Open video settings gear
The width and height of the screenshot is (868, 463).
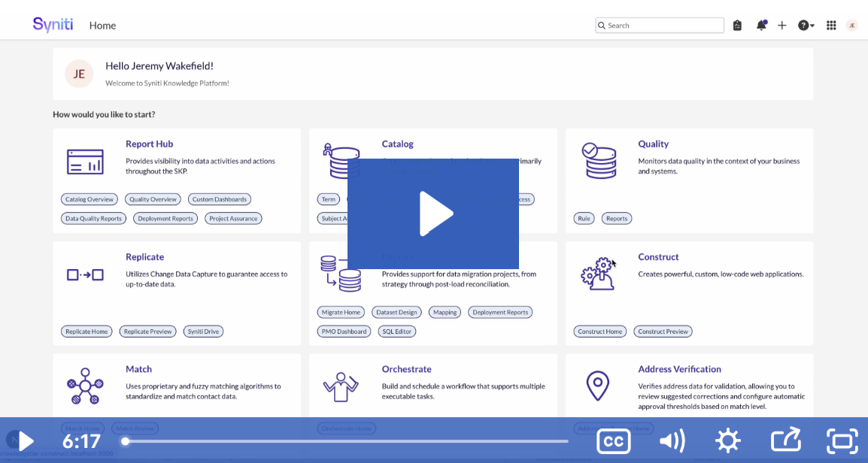(x=727, y=441)
